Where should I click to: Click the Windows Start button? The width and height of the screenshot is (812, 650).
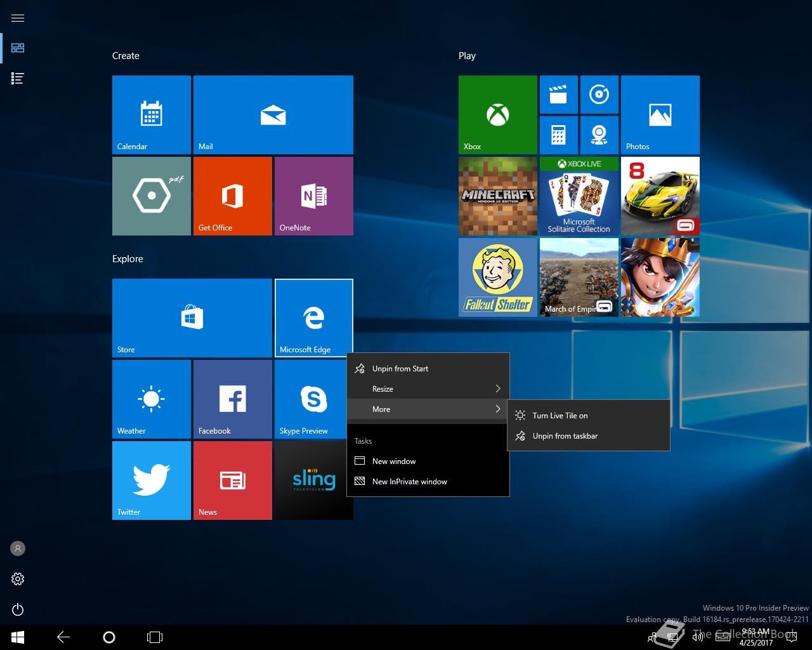[18, 637]
